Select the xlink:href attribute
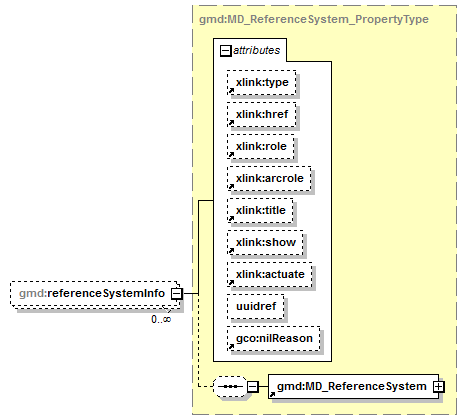The height and width of the screenshot is (420, 474). pyautogui.click(x=262, y=114)
